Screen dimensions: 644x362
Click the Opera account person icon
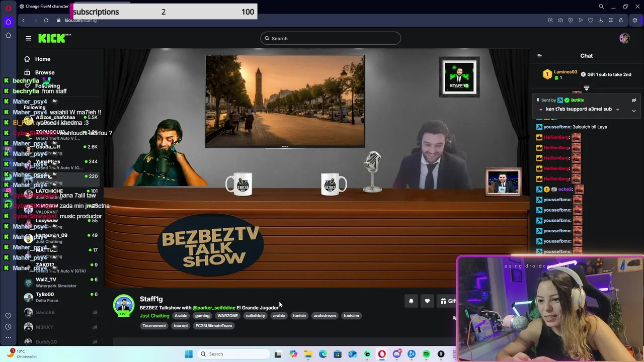click(x=620, y=20)
